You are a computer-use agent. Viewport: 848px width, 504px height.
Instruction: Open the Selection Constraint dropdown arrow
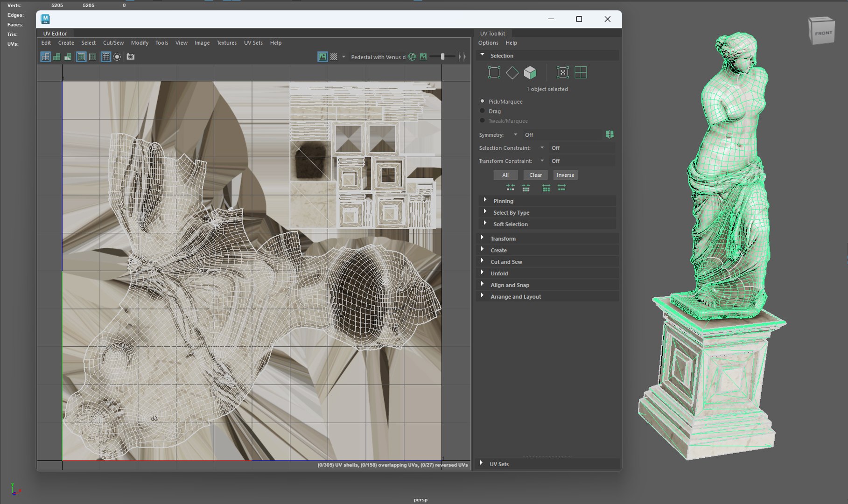tap(542, 148)
